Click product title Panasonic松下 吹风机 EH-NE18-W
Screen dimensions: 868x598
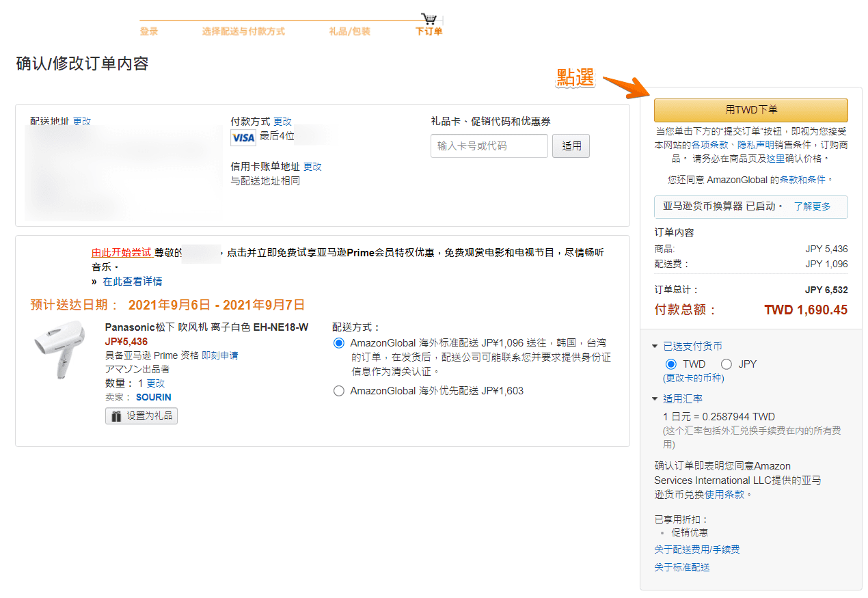point(206,327)
